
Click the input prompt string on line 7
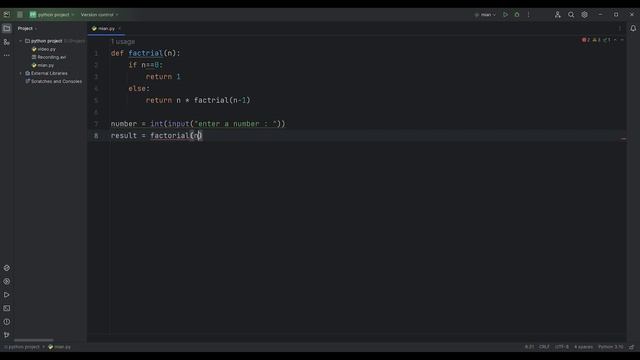(x=236, y=124)
